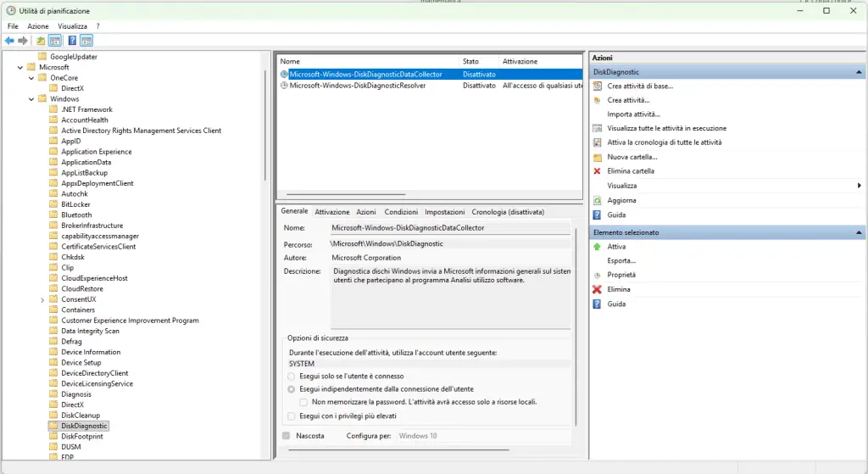Click the Aggiorna refresh icon
The width and height of the screenshot is (868, 474).
(x=598, y=200)
